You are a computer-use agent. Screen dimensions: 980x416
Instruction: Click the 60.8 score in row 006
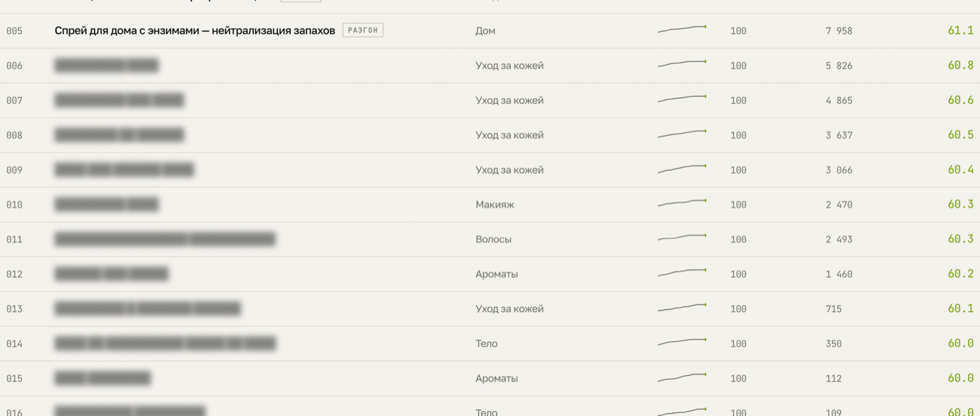coord(960,65)
